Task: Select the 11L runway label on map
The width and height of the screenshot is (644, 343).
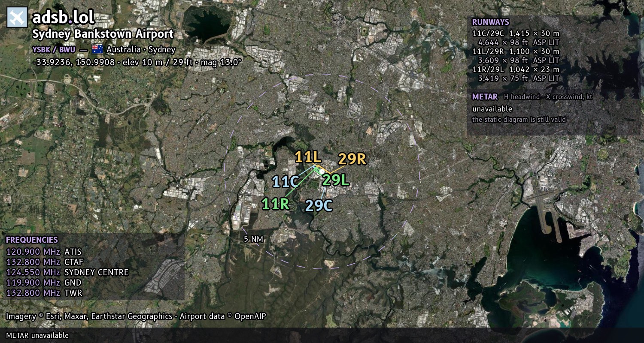Action: click(308, 157)
